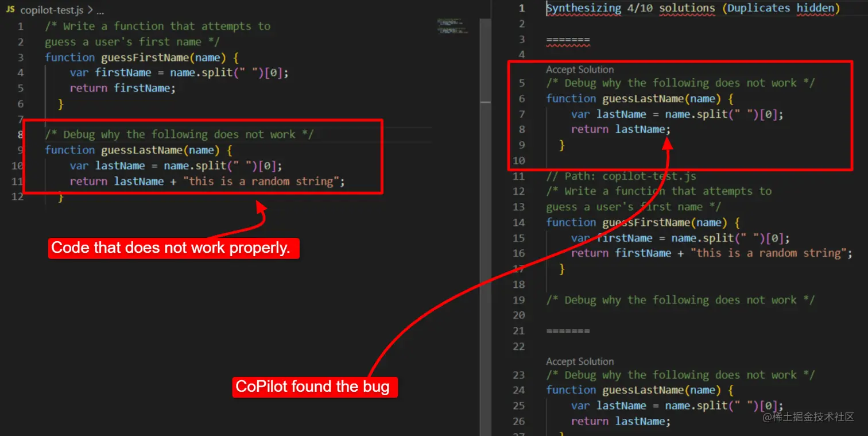Click 'Synthesizing 4/10 solutions (Duplicates hidden)' header line
The height and width of the screenshot is (436, 868).
[693, 8]
